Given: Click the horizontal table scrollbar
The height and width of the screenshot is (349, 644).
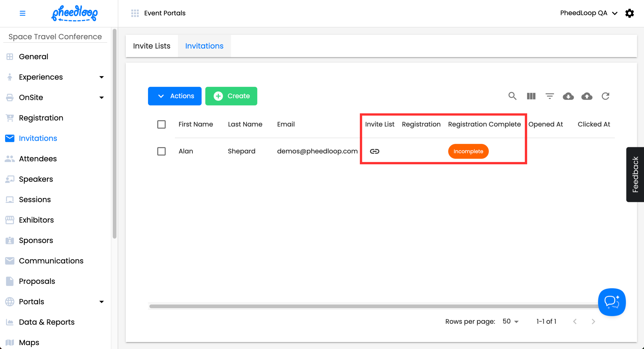Looking at the screenshot, I should (372, 306).
